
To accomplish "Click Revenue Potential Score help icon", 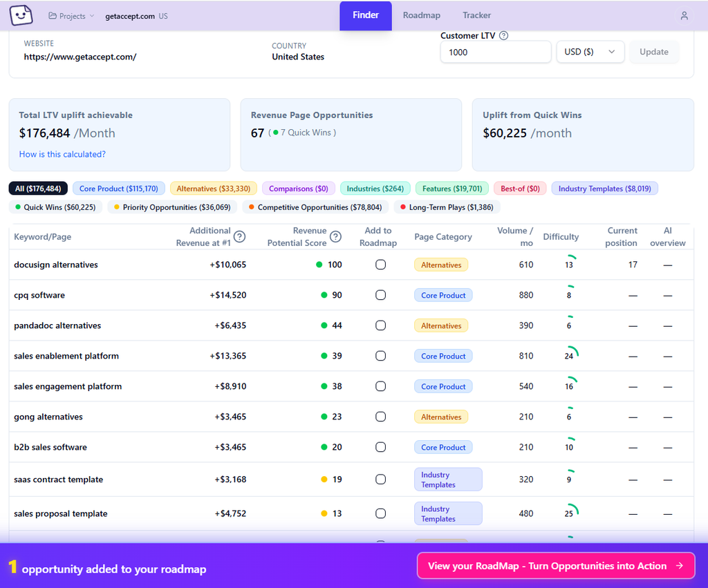I will 335,236.
